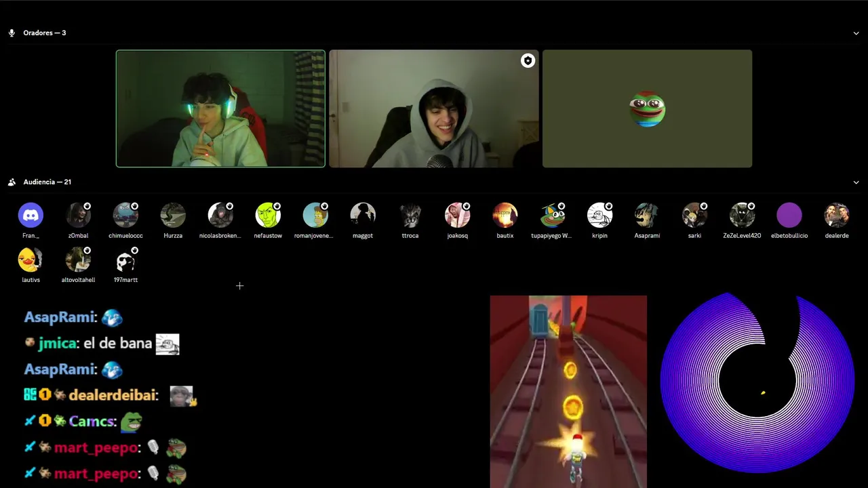Viewport: 868px width, 488px height.
Task: Open lautivs' duck avatar
Action: [x=31, y=259]
